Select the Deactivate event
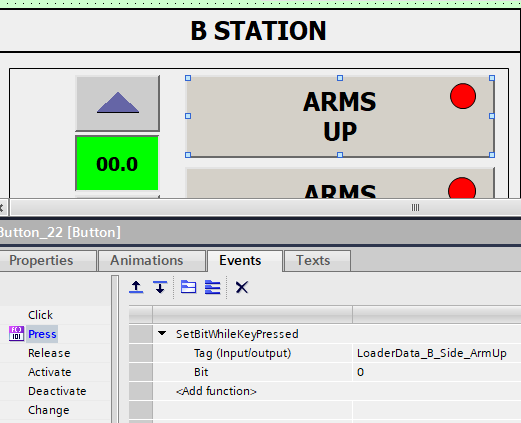Viewport: 521px width, 423px height. (x=57, y=391)
